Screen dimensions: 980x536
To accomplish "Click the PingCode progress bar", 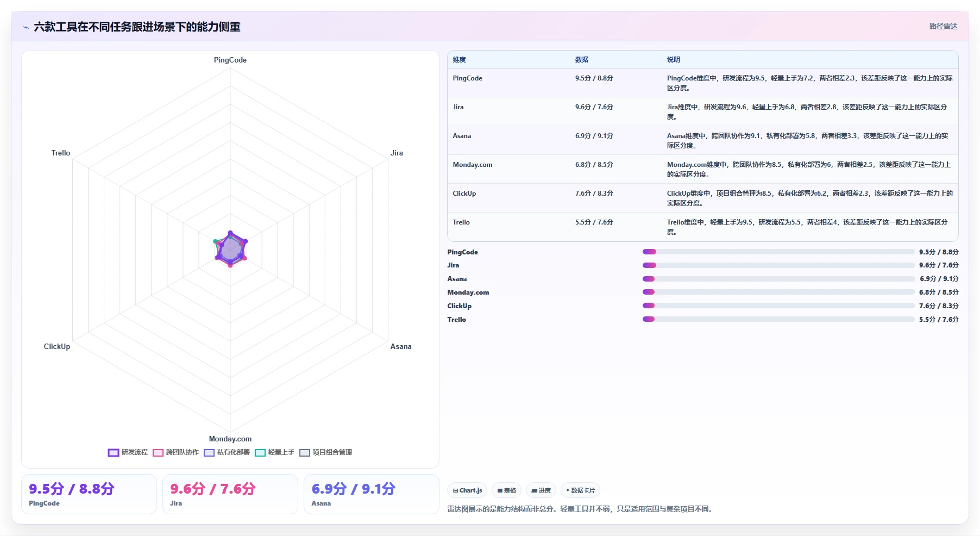I will pos(778,252).
